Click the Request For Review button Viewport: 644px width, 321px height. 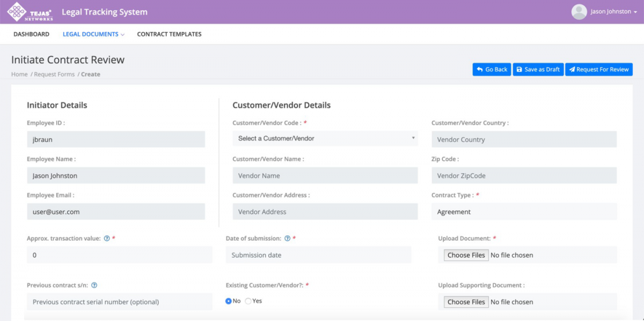599,69
